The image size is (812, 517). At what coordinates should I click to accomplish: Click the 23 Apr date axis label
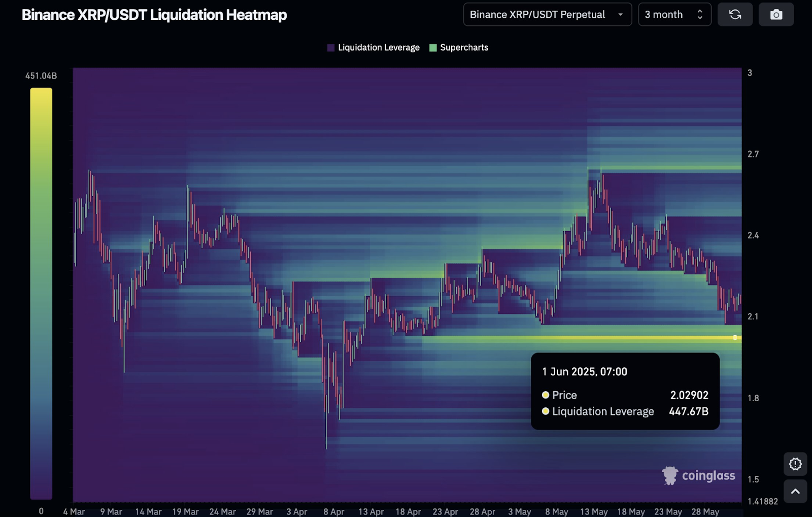[x=445, y=511]
